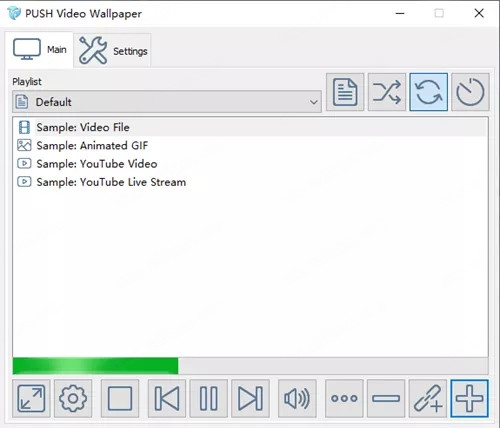Switch to the Main tab
Image resolution: width=500 pixels, height=428 pixels.
[40, 50]
